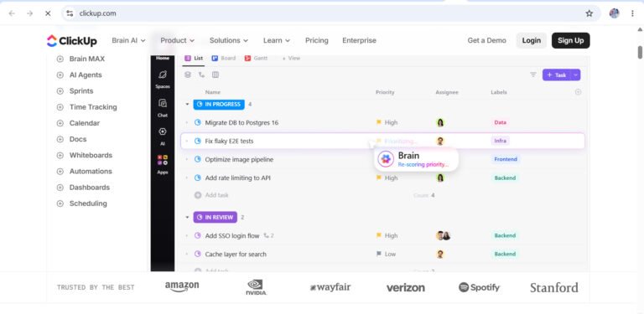Click the Frontend label tag
The image size is (644, 314).
506,159
